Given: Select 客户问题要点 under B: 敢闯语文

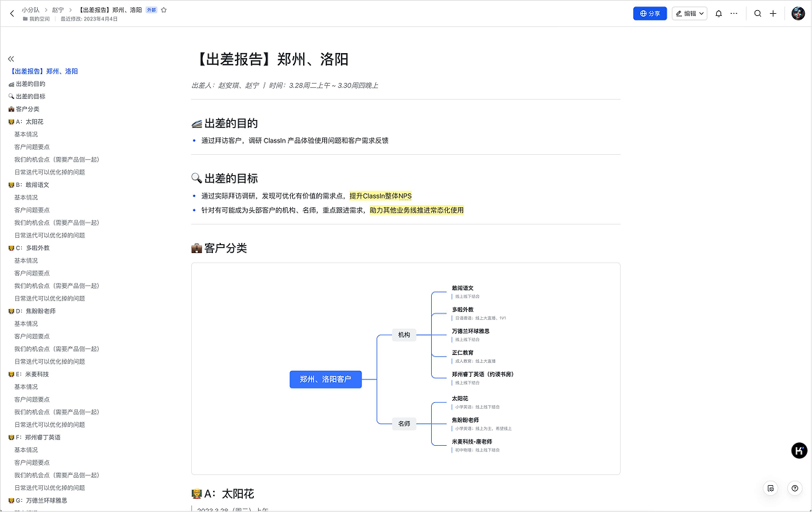Looking at the screenshot, I should pos(32,210).
